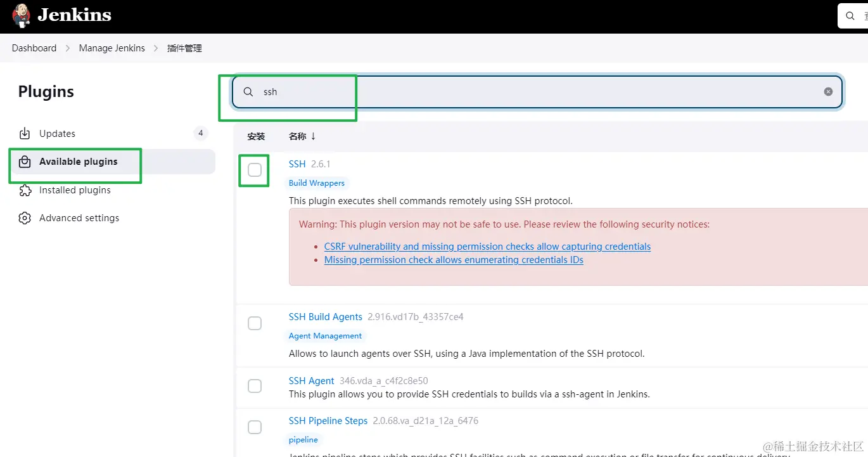
Task: Click the Installed plugins puzzle icon
Action: pyautogui.click(x=25, y=190)
